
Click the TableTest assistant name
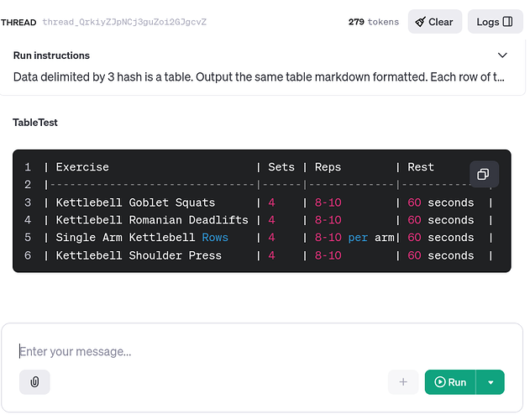click(35, 123)
